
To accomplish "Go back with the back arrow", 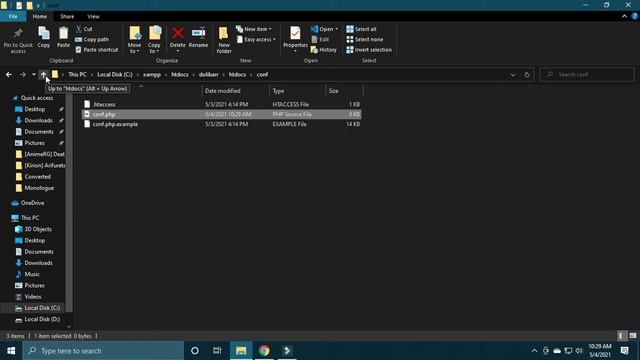I will coord(9,75).
